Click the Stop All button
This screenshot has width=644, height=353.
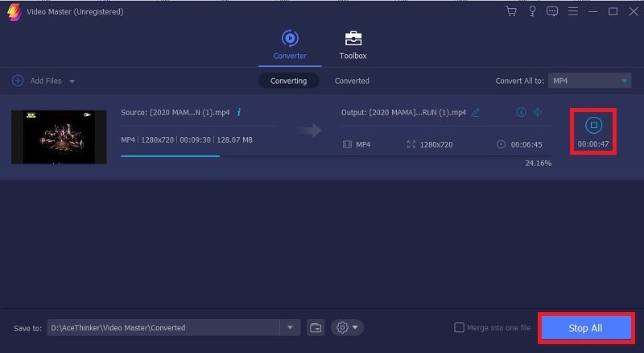[586, 328]
